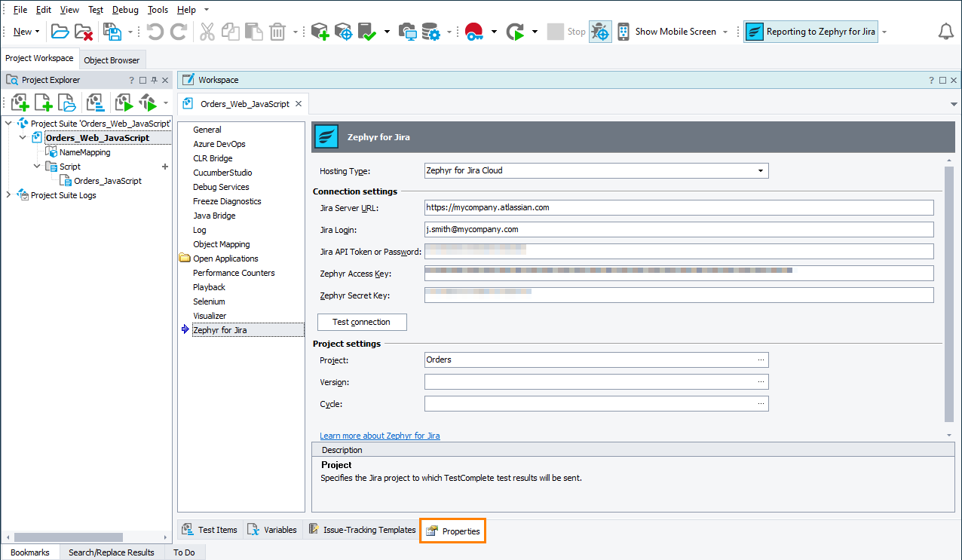Click the Jira Login field
This screenshot has height=560, width=962.
(679, 229)
